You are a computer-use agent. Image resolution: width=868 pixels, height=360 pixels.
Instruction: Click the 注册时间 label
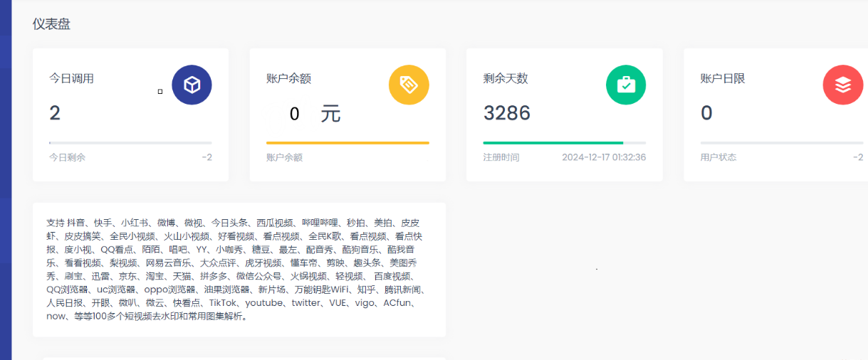(x=501, y=157)
